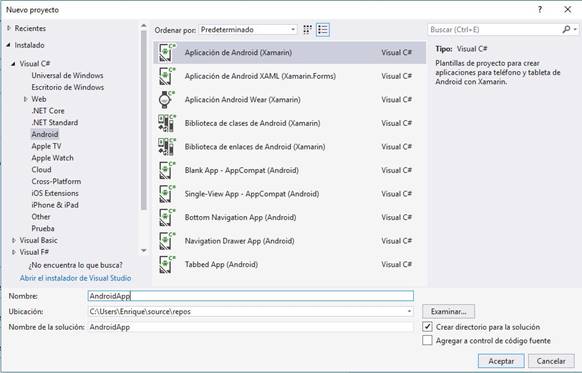The width and height of the screenshot is (582, 373).
Task: Expand the Recientes node
Action: (x=9, y=28)
